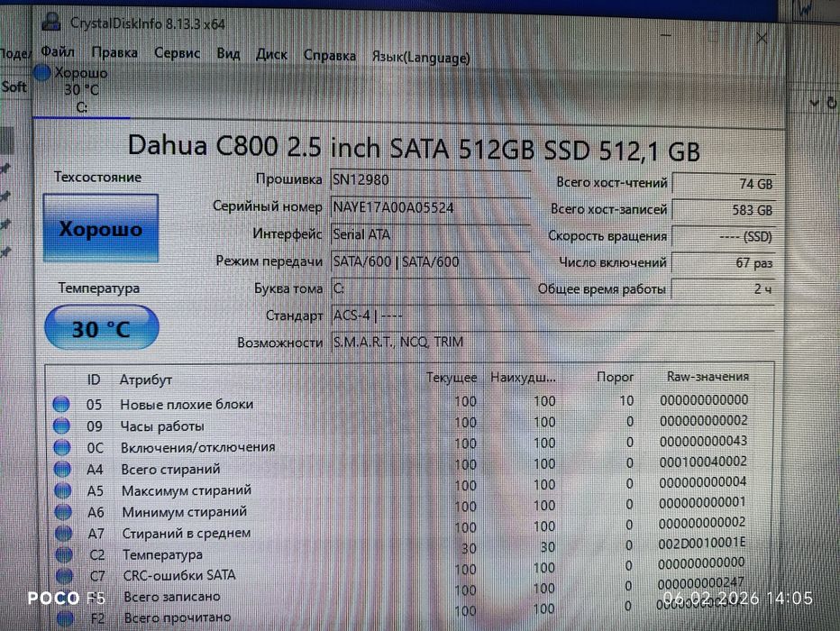This screenshot has height=631, width=840.
Task: Select the Всего стираний attribute row
Action: [410, 467]
